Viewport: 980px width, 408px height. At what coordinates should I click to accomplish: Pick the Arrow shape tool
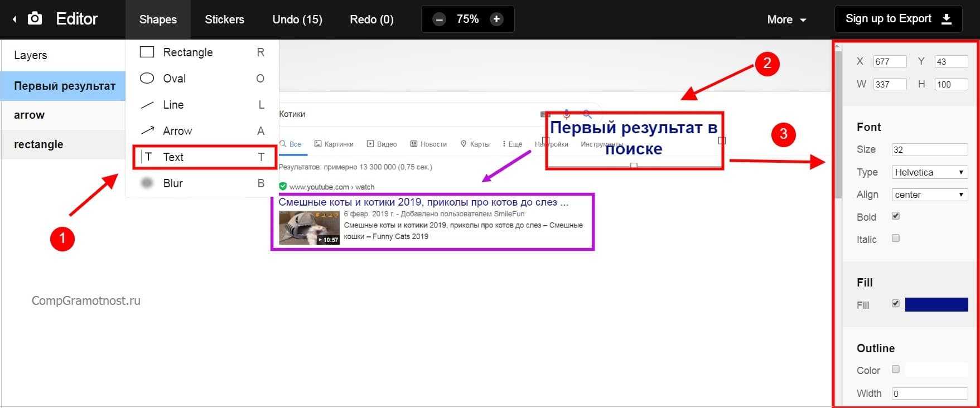point(177,131)
